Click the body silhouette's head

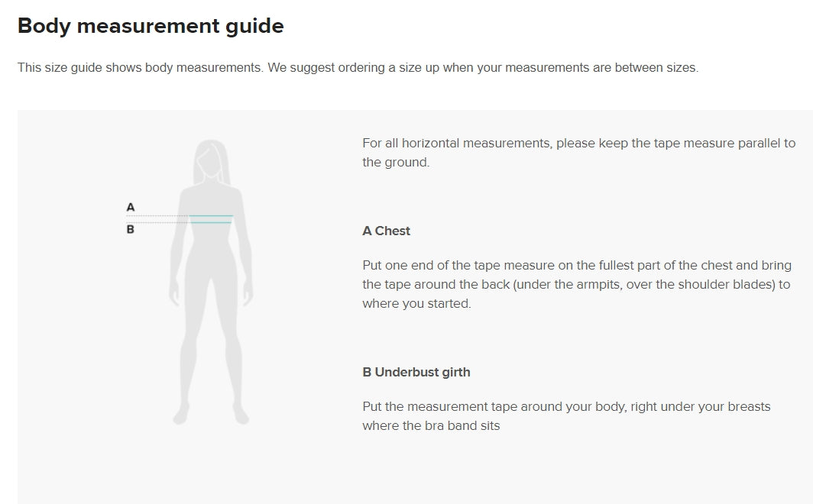tap(211, 159)
